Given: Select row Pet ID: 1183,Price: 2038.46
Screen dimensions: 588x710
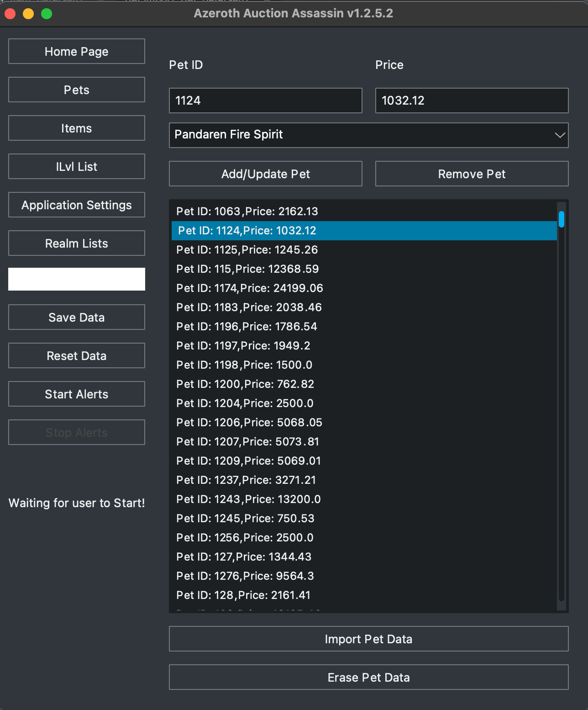Looking at the screenshot, I should pos(364,307).
